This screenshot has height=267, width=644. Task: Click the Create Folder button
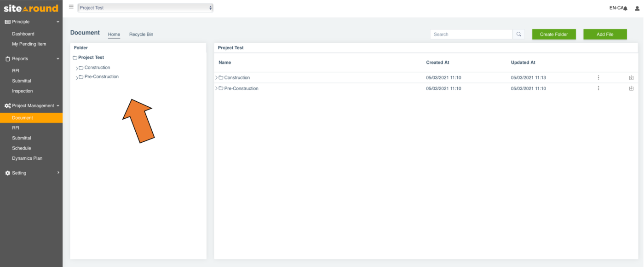point(553,34)
